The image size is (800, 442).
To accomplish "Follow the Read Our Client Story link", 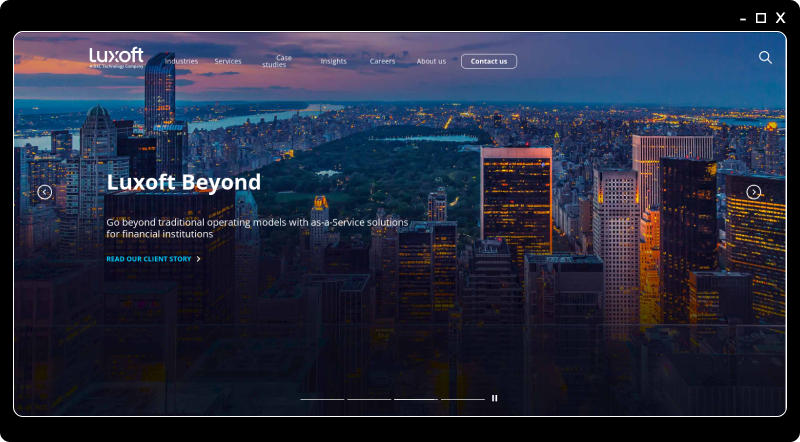I will coord(149,259).
